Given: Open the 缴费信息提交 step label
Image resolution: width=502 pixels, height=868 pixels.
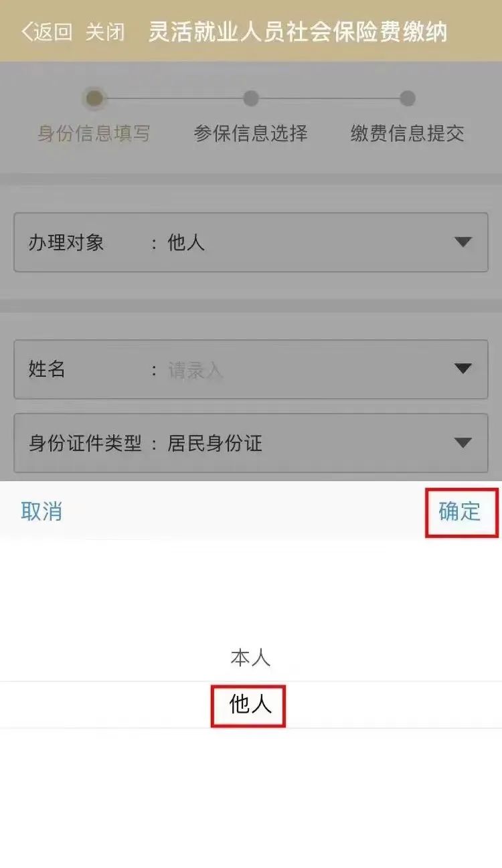Looking at the screenshot, I should click(408, 133).
